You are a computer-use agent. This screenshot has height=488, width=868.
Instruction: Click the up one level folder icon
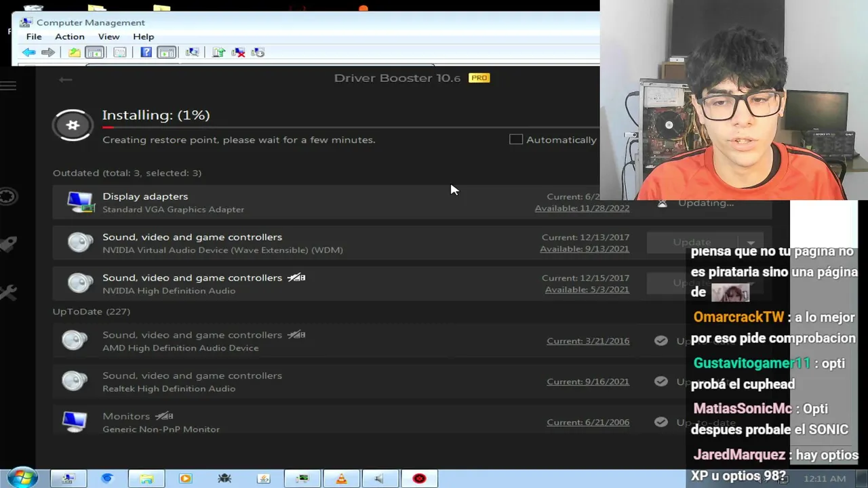click(x=75, y=52)
